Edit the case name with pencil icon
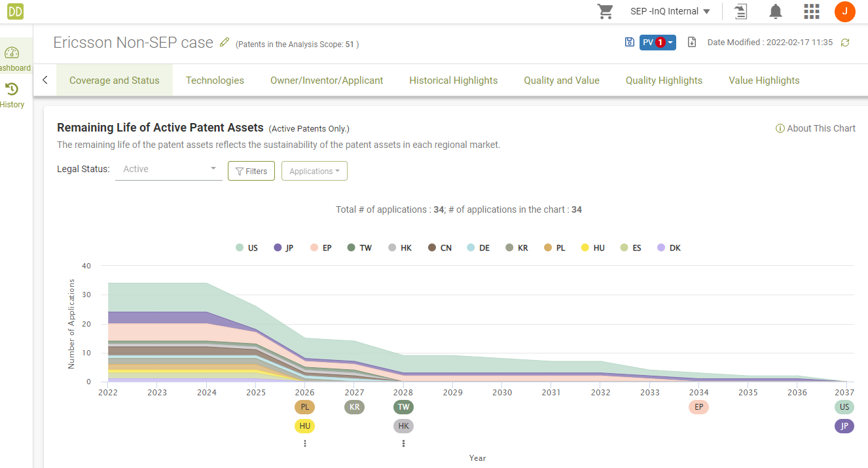Image resolution: width=868 pixels, height=468 pixels. (x=225, y=43)
